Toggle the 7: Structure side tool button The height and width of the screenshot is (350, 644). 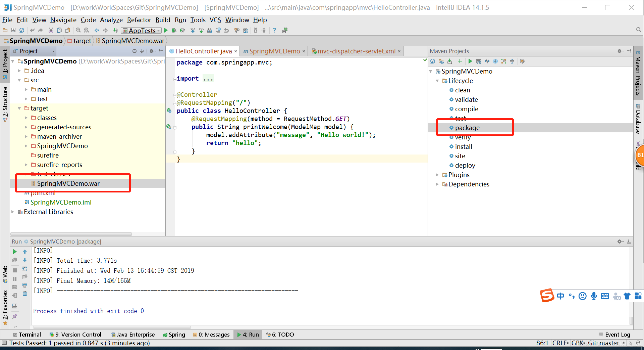click(x=5, y=104)
